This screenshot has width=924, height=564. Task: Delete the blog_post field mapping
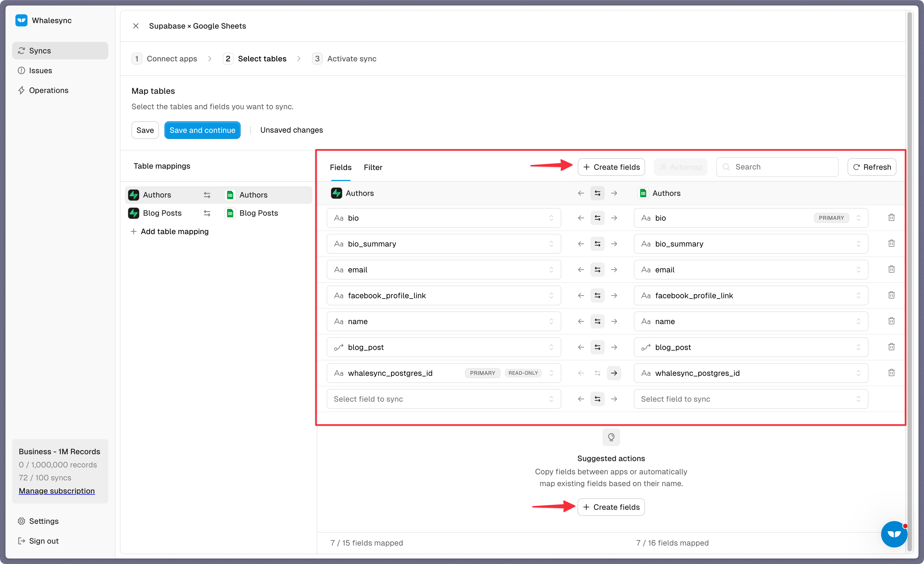(891, 347)
